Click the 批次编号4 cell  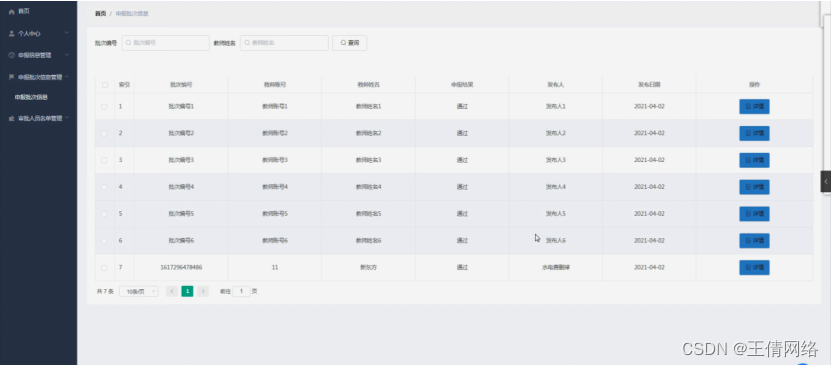click(x=181, y=187)
